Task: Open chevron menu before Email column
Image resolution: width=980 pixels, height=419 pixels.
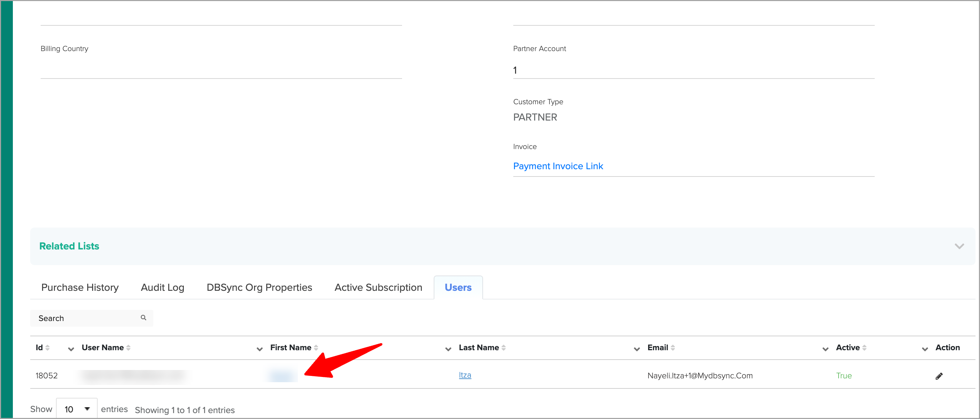Action: tap(637, 349)
